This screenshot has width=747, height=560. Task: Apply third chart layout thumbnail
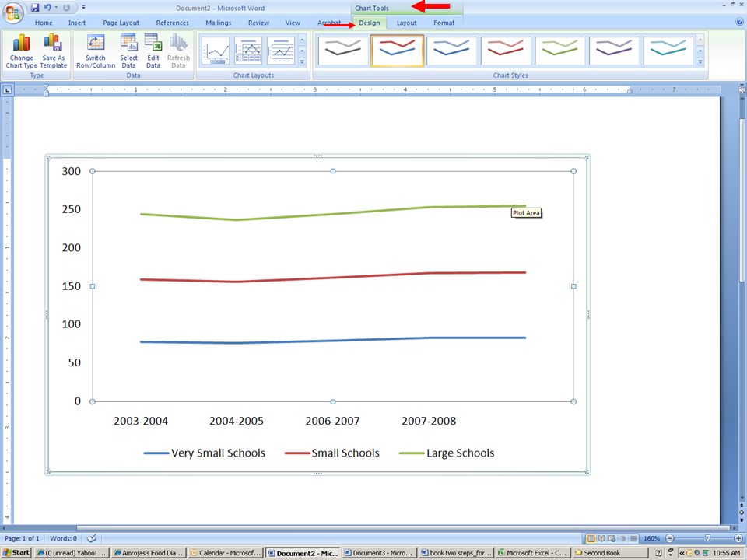pos(281,51)
